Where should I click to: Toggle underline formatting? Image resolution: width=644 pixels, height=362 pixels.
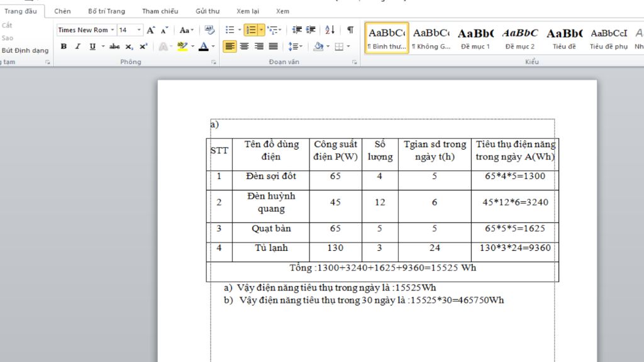tap(92, 47)
